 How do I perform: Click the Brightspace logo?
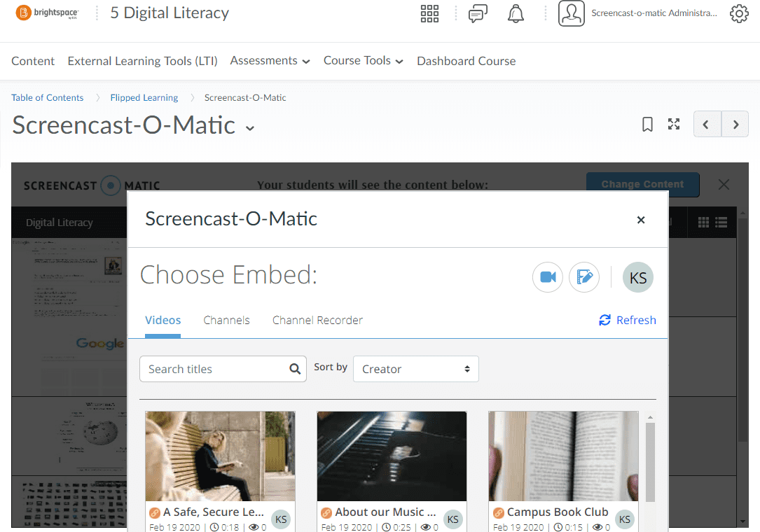(x=47, y=13)
